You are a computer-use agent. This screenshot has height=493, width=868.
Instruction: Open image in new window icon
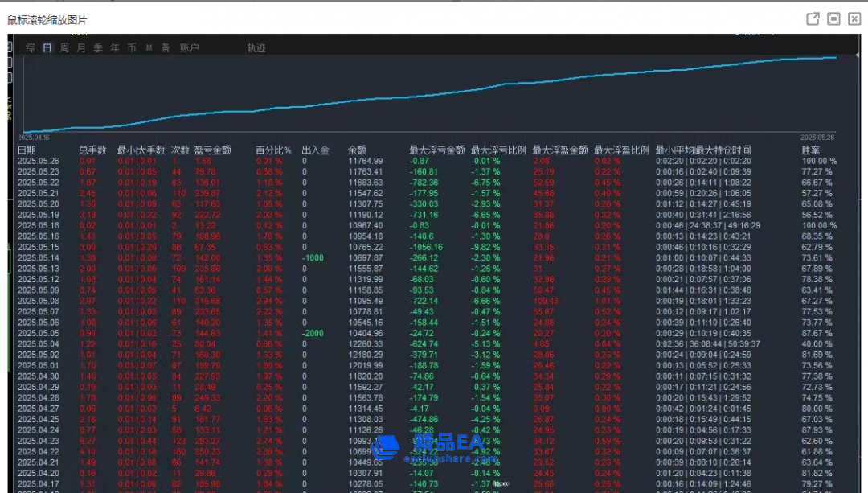(x=813, y=18)
